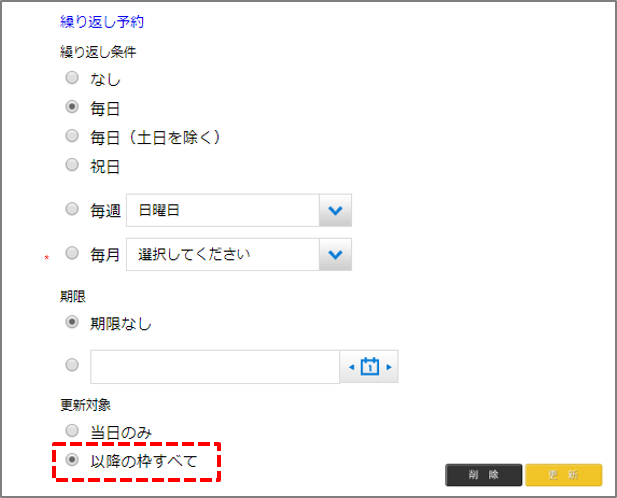Image resolution: width=617 pixels, height=498 pixels.
Task: Choose 毎日（土日を除く） repeat option
Action: pos(72,136)
